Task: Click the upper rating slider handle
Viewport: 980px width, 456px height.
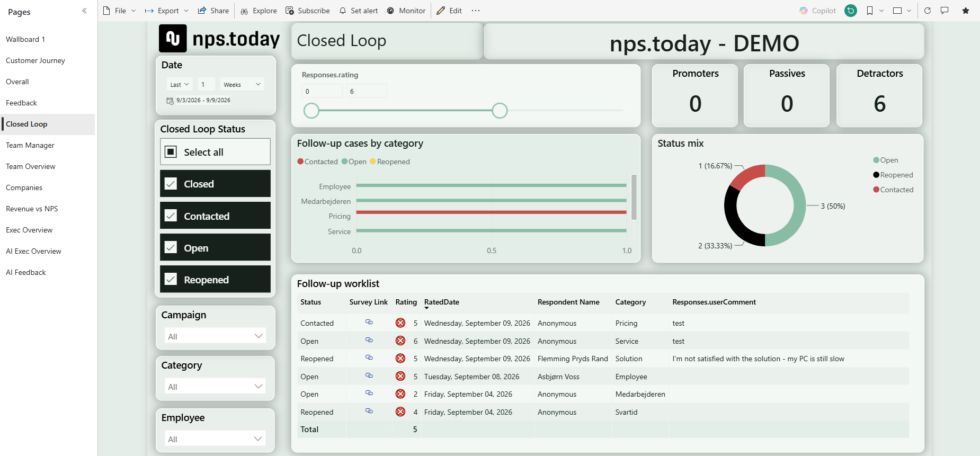Action: [500, 110]
